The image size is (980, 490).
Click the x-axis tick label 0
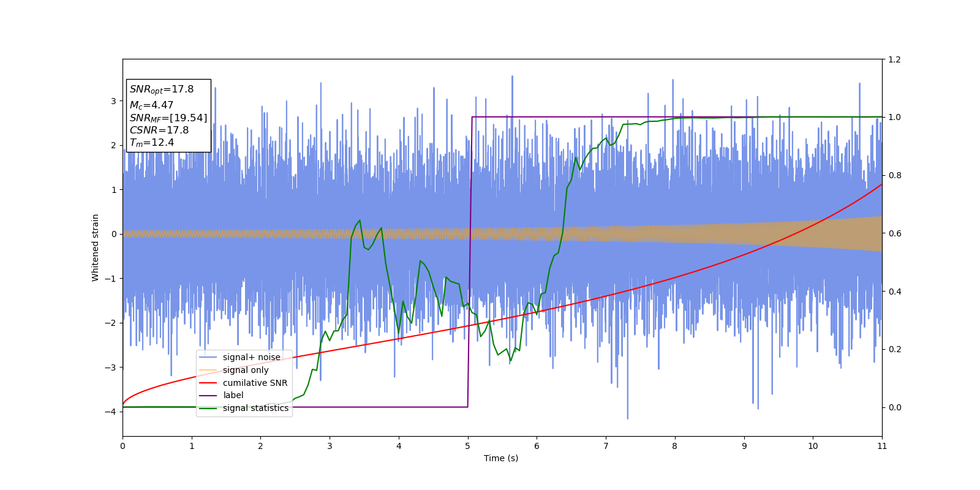point(123,446)
